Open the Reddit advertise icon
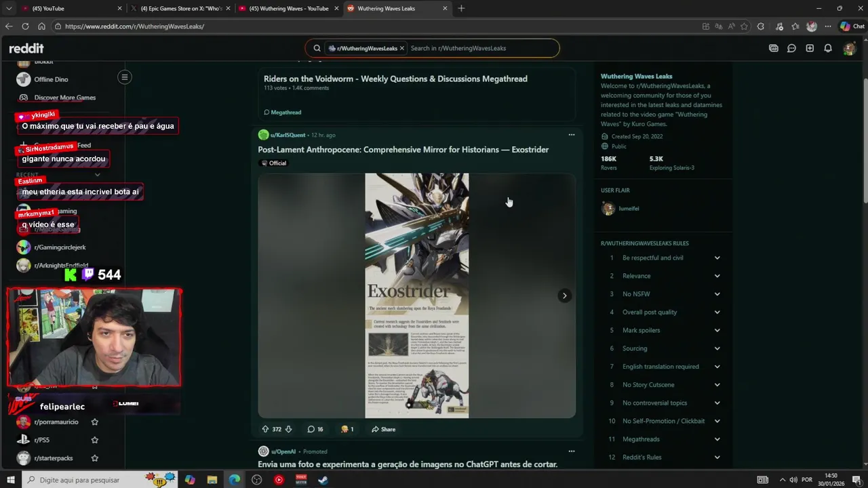The width and height of the screenshot is (868, 488). 774,48
